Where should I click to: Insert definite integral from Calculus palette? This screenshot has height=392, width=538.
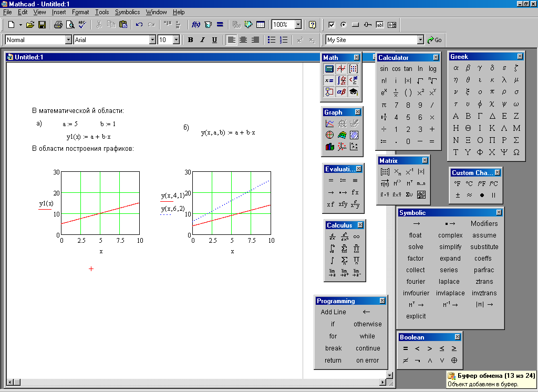coord(332,249)
